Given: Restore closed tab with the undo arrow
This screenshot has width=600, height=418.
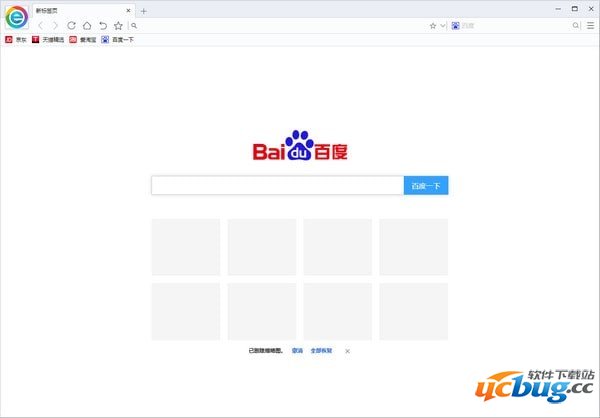Looking at the screenshot, I should (x=103, y=26).
